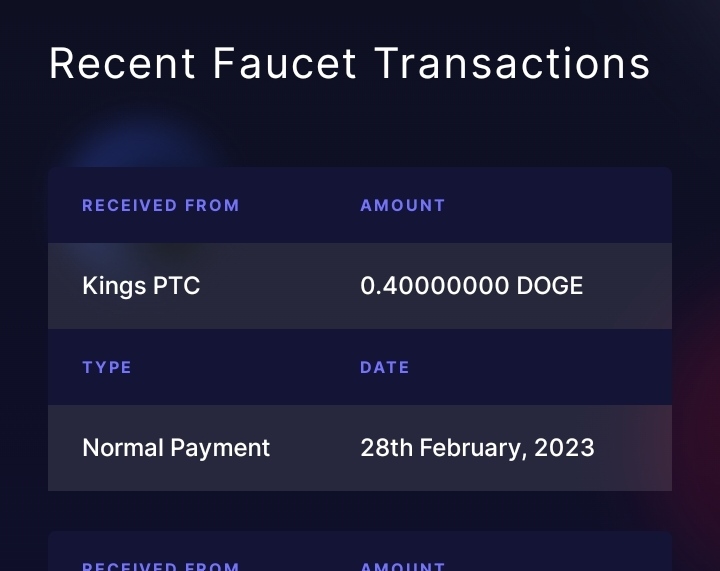Click the word Transactions in the title
Image resolution: width=720 pixels, height=571 pixels.
point(512,64)
